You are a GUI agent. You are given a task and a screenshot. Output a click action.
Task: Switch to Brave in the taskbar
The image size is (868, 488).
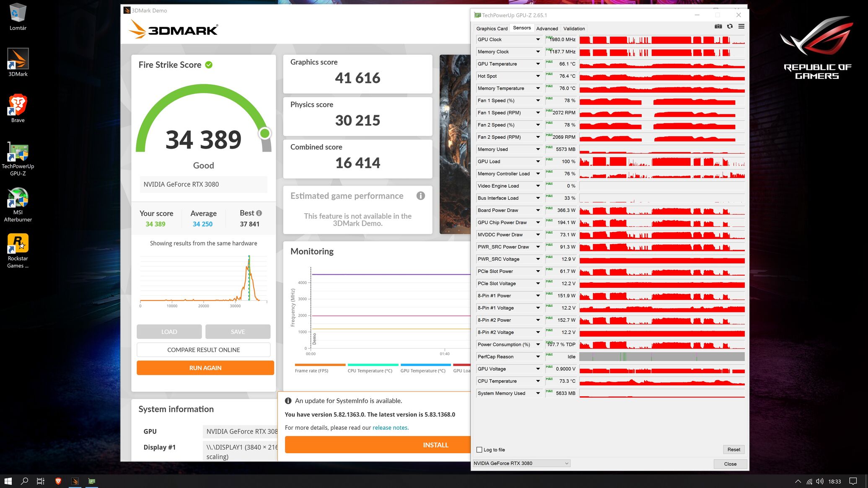[58, 481]
